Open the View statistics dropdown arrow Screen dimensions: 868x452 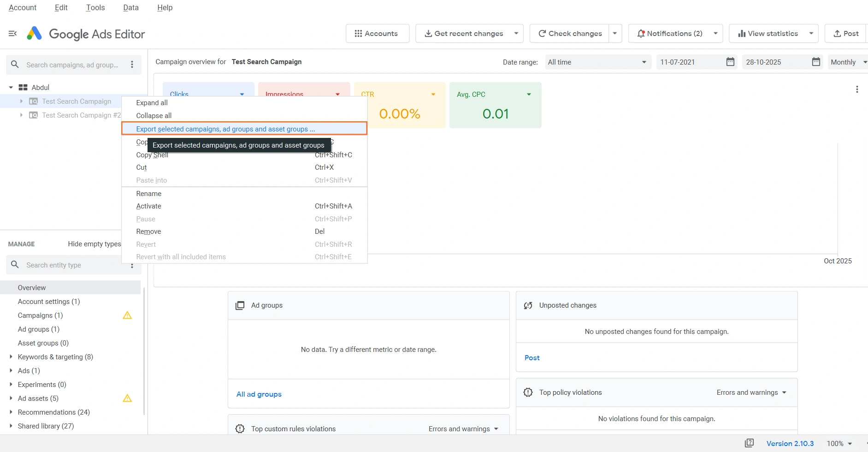(811, 34)
